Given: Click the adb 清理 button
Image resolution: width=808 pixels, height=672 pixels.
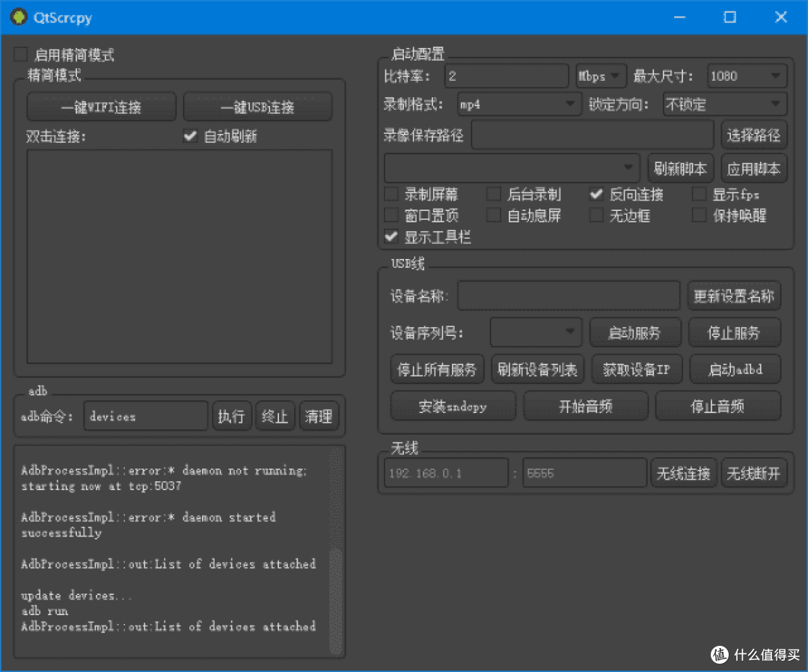Looking at the screenshot, I should [x=319, y=416].
